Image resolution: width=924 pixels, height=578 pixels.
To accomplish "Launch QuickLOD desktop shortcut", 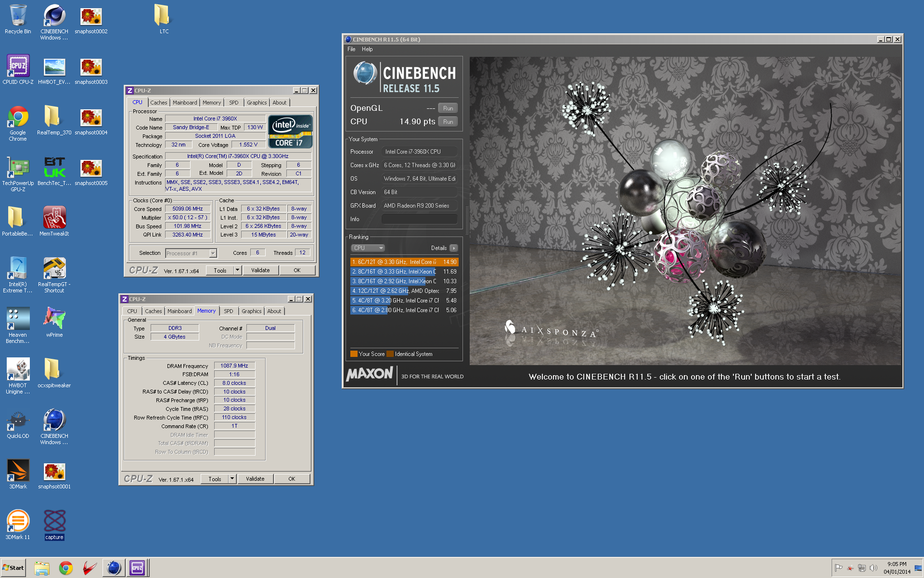I will (18, 424).
